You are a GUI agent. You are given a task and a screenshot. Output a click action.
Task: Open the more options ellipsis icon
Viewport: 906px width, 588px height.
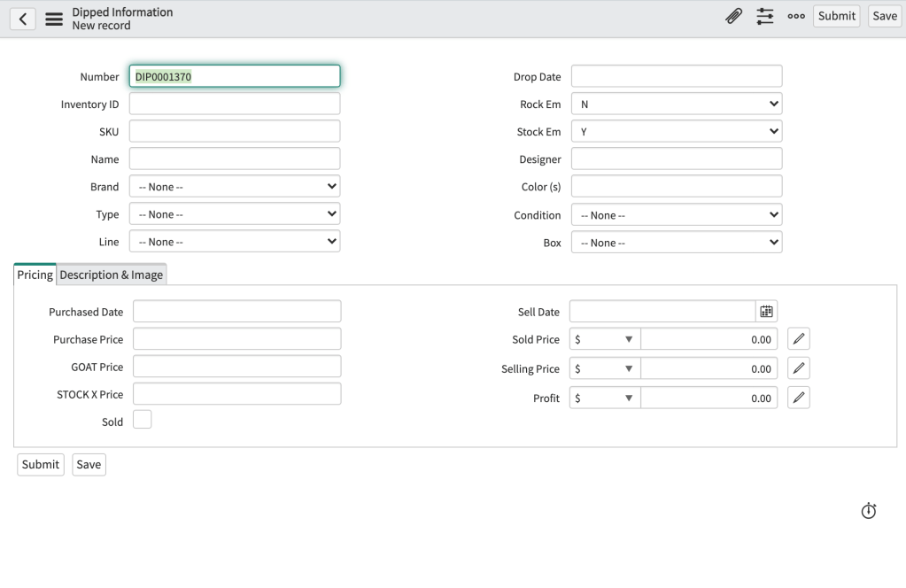[x=796, y=16]
